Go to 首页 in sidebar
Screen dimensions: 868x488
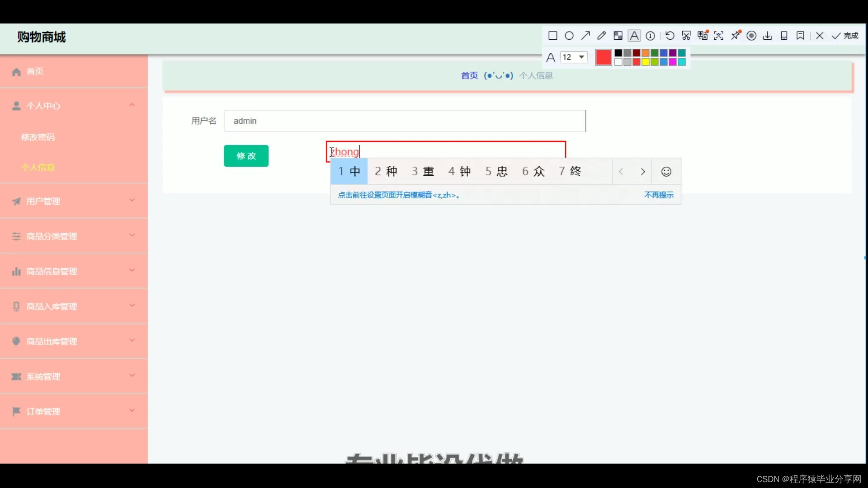[35, 71]
